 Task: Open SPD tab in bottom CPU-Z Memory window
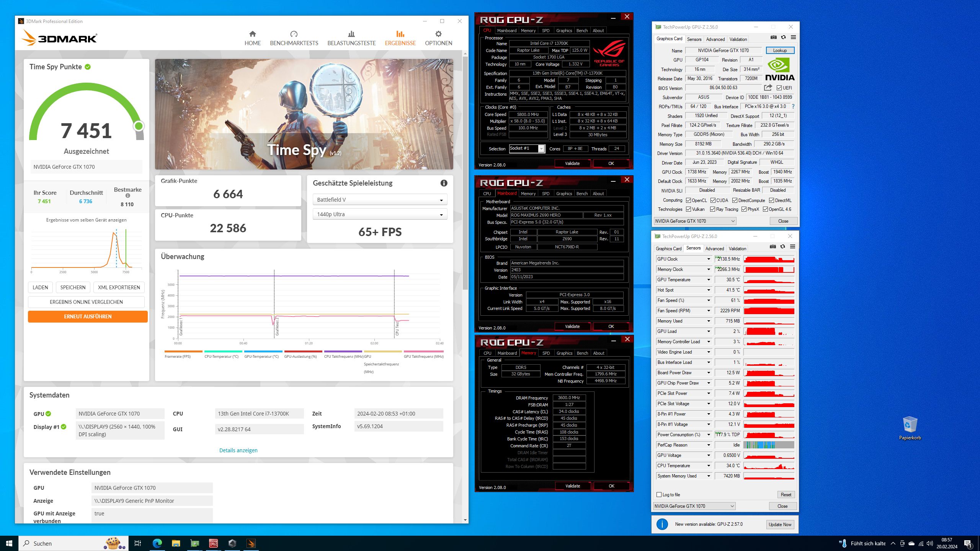coord(546,353)
